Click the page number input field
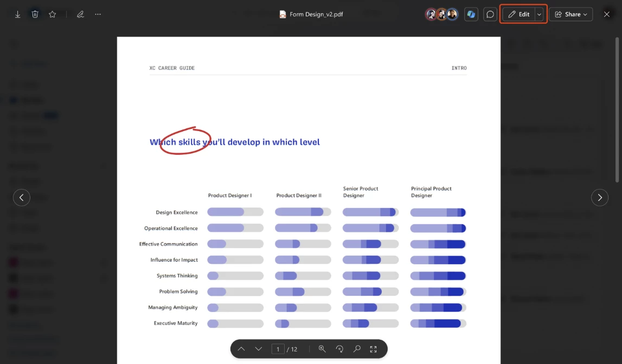 (x=278, y=349)
